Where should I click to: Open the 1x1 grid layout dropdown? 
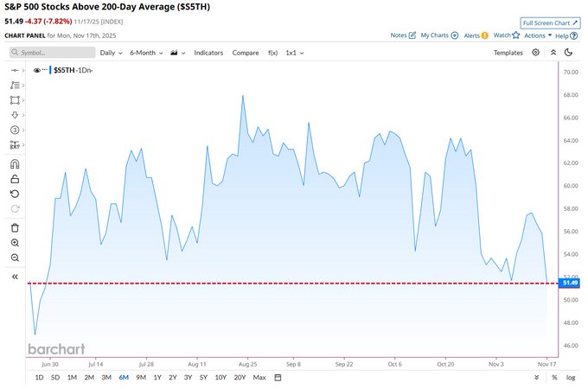pyautogui.click(x=294, y=53)
